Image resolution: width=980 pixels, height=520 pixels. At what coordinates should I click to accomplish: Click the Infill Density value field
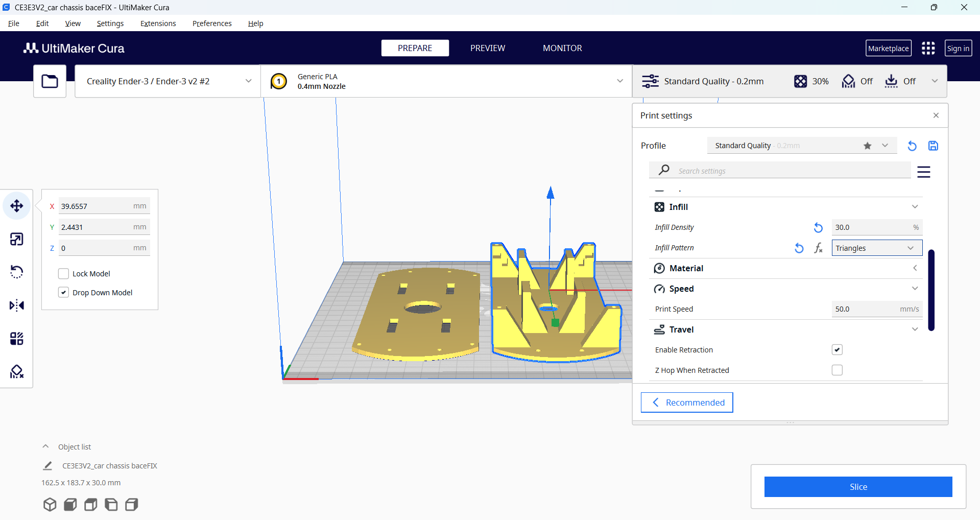877,227
